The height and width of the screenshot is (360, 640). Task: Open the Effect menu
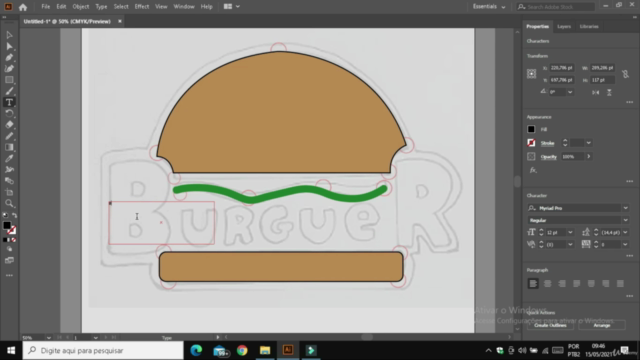[x=142, y=7]
